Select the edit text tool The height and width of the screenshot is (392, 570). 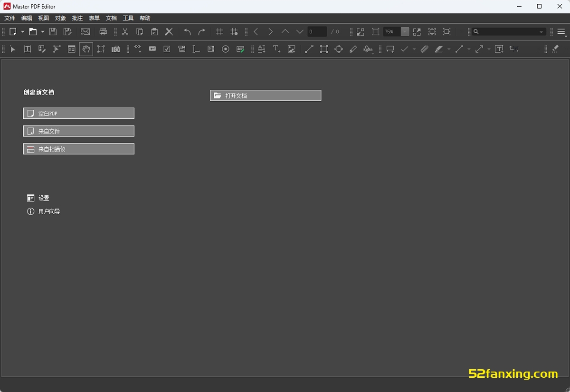[28, 49]
